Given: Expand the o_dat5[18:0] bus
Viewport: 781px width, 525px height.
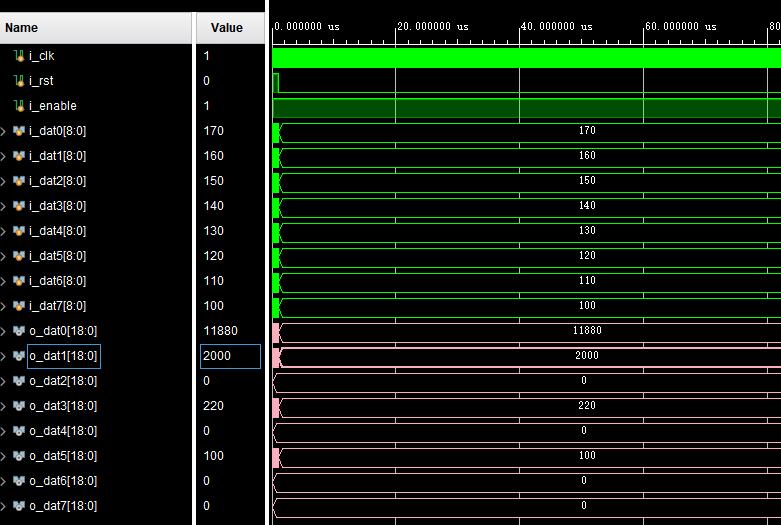Looking at the screenshot, I should [x=3, y=456].
